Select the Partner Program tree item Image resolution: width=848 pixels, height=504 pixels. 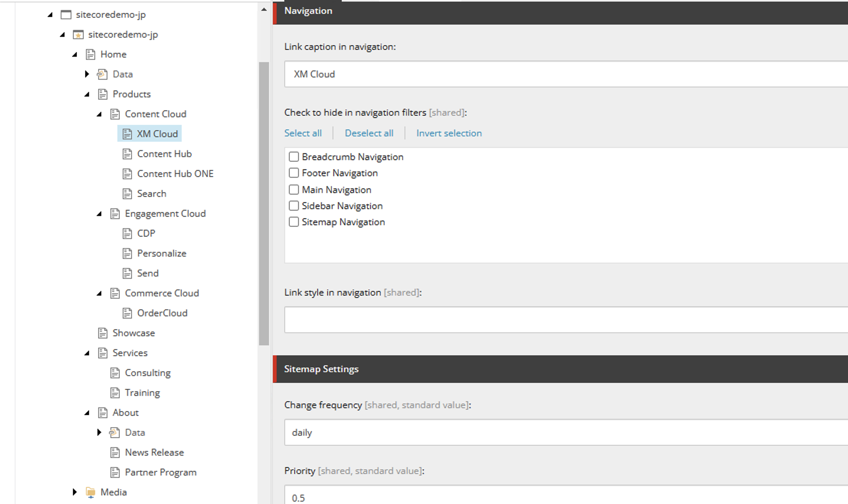point(160,473)
